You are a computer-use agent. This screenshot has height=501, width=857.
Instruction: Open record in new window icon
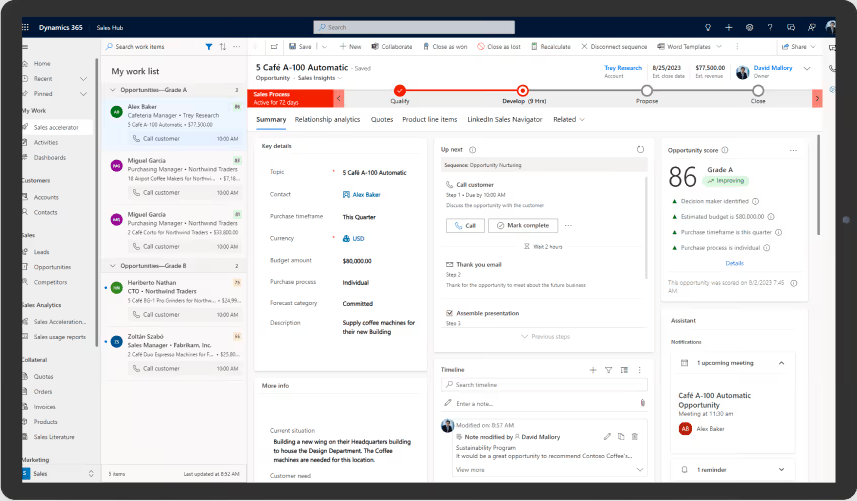[x=274, y=47]
